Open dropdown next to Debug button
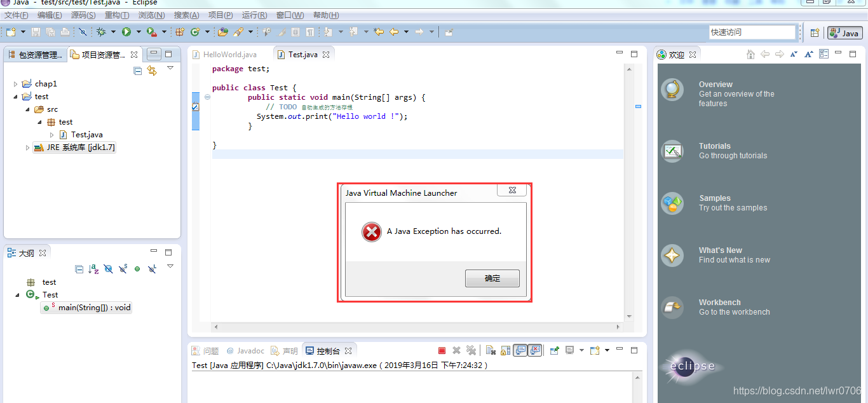Screen dimensions: 868x403 click(x=113, y=32)
